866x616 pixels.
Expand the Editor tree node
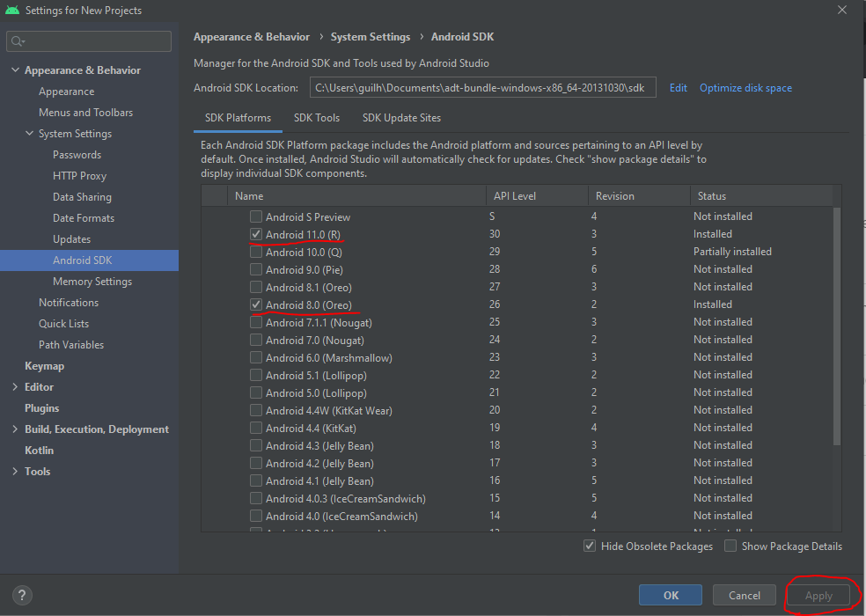[15, 386]
